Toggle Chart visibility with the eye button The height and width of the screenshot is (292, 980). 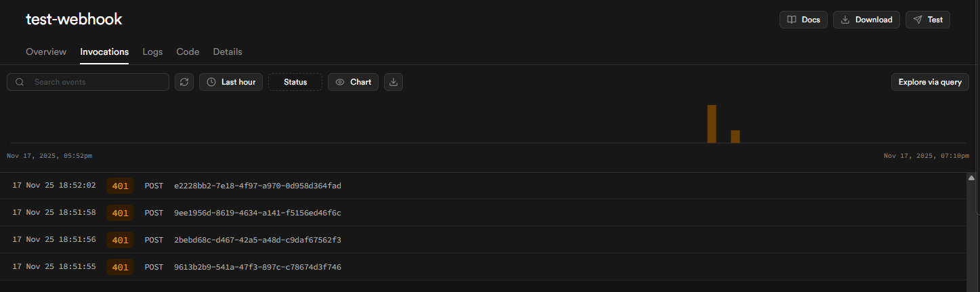(x=353, y=82)
